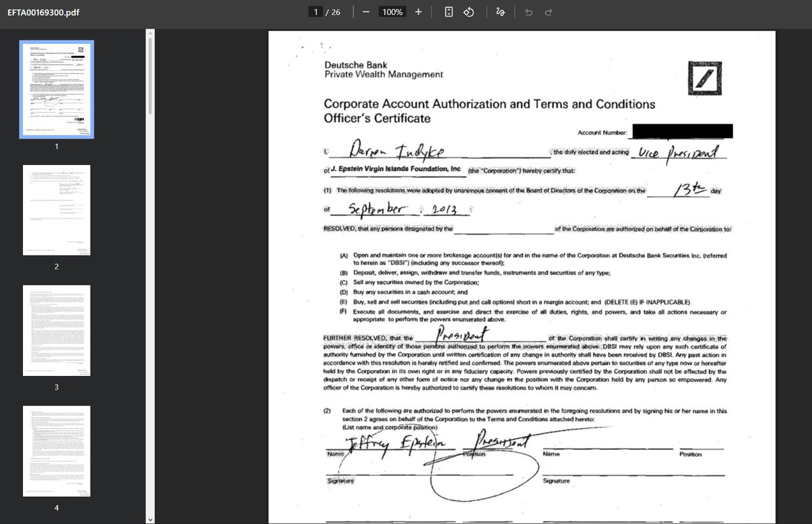Viewport: 812px width, 524px height.
Task: Click the zoom in plus button
Action: [418, 12]
